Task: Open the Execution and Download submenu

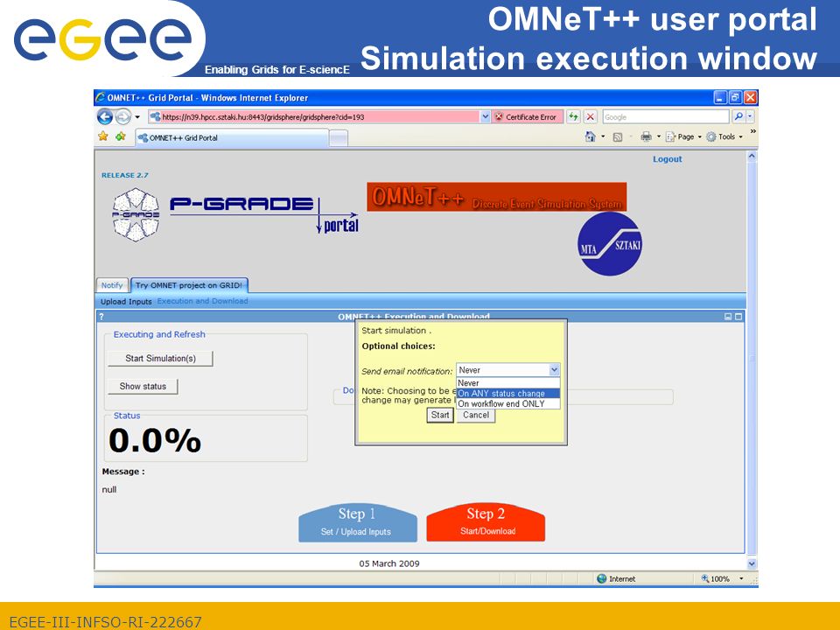Action: 202,301
